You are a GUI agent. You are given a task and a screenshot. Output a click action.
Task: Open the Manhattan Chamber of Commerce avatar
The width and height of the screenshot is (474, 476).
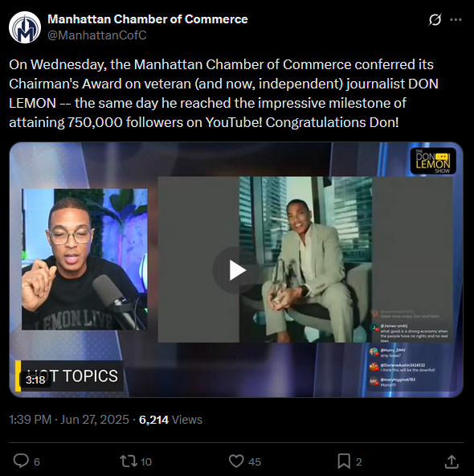[25, 27]
